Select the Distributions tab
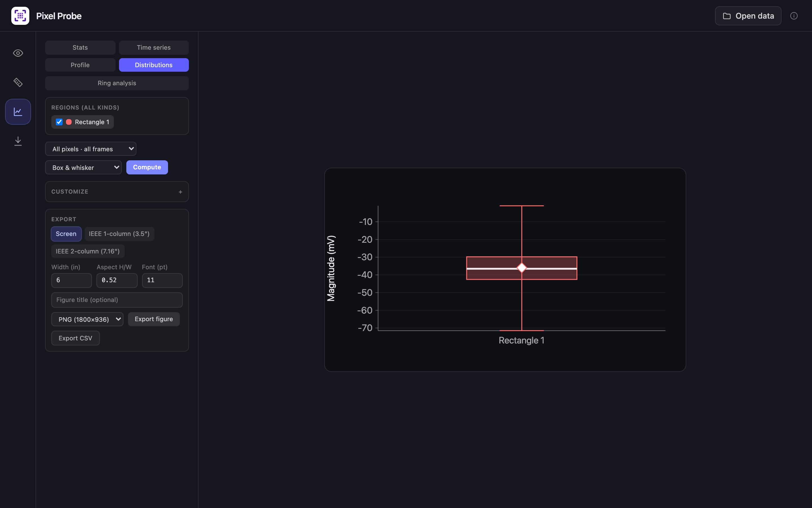 (154, 65)
